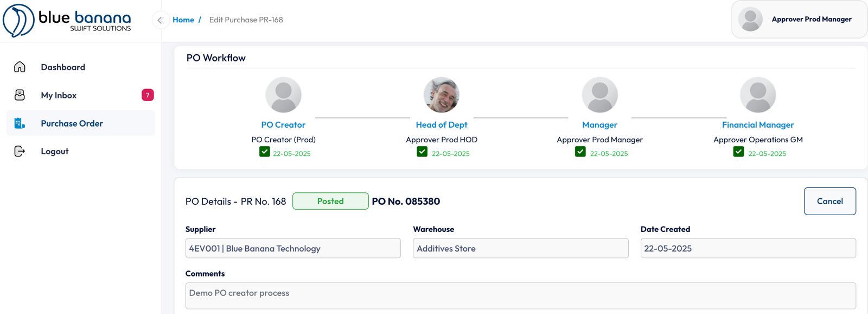Open the Warehouse field showing Additives Store

click(520, 248)
